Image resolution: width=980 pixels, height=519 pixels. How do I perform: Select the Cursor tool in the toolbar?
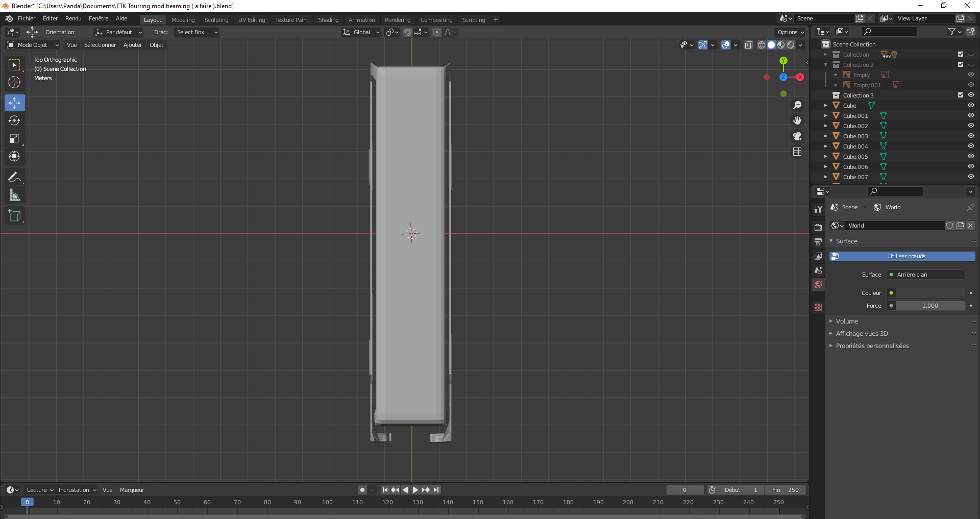pos(14,83)
